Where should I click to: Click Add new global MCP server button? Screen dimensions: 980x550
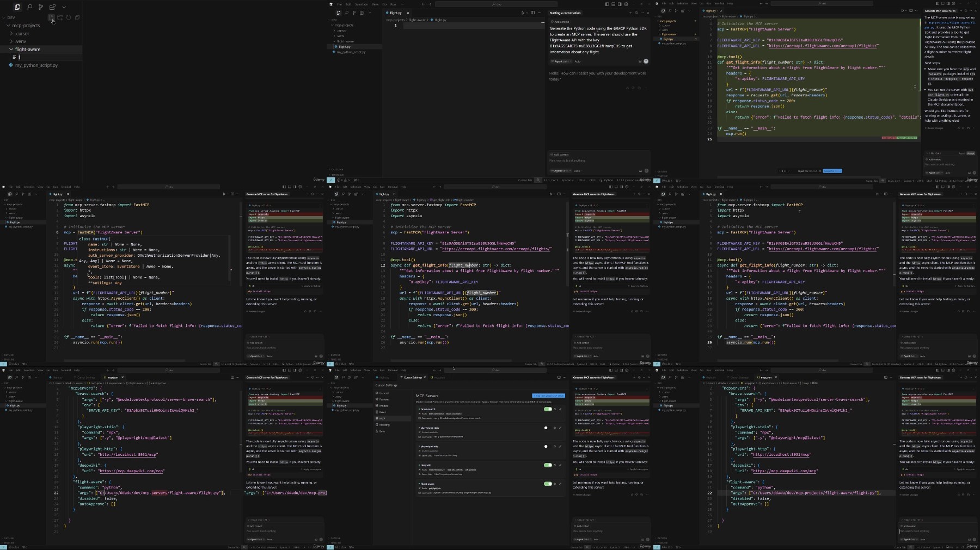tap(548, 395)
